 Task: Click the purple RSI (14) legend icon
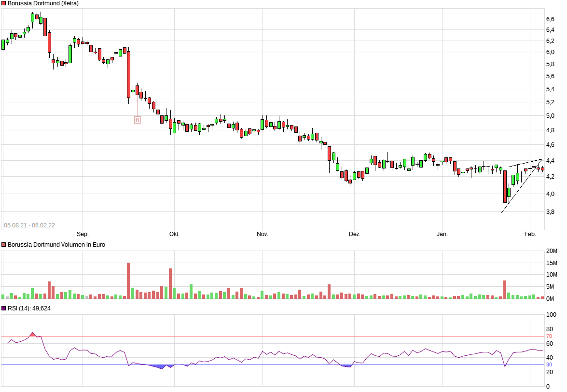3,308
